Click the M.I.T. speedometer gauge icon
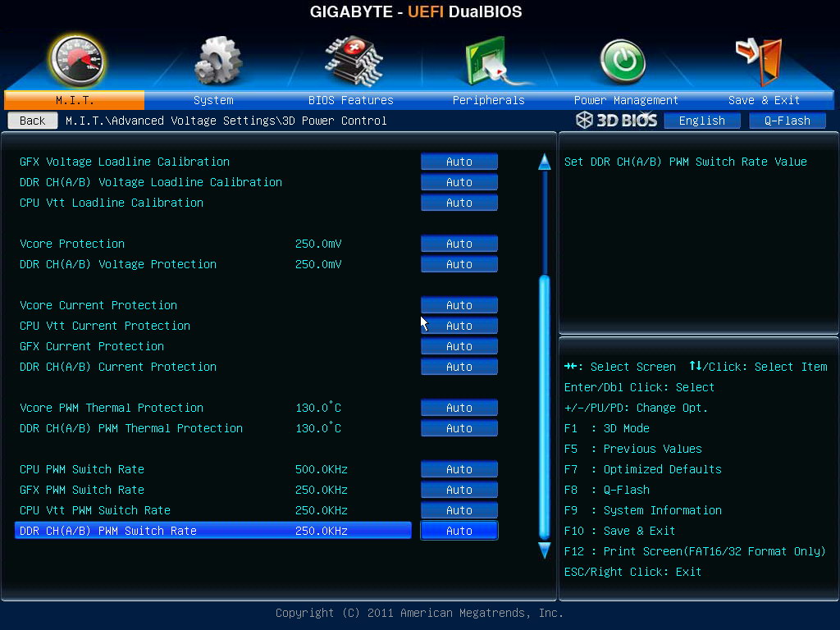 (x=76, y=61)
